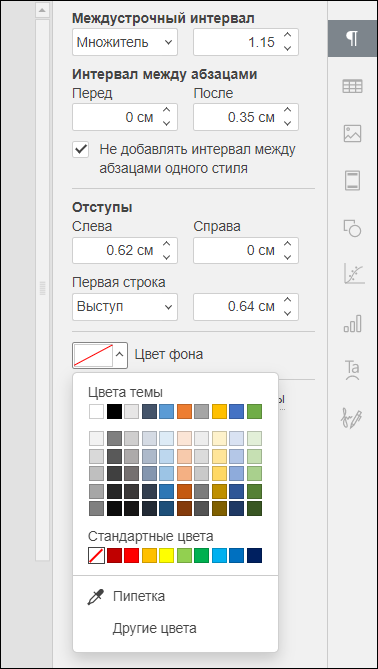This screenshot has width=378, height=669.
Task: Open Text Art settings sidebar icon
Action: pyautogui.click(x=352, y=369)
